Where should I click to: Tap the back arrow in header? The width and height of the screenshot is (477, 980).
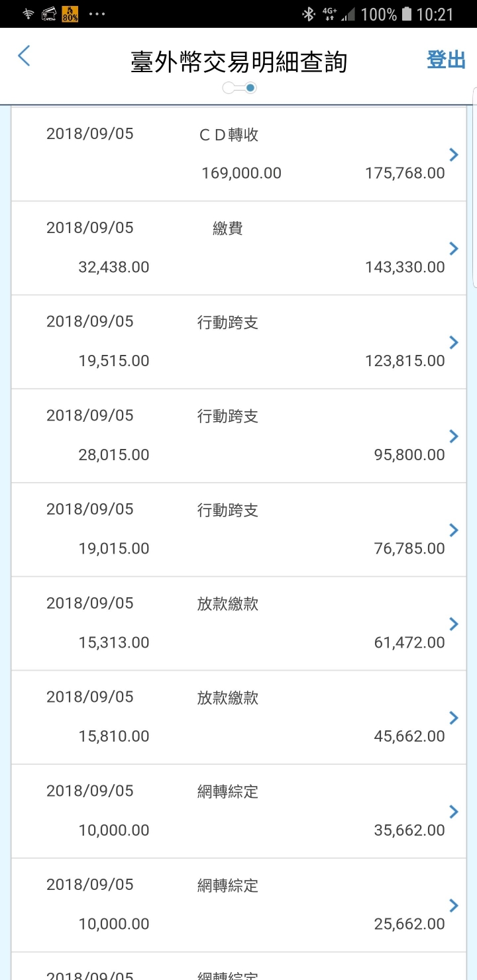[24, 56]
